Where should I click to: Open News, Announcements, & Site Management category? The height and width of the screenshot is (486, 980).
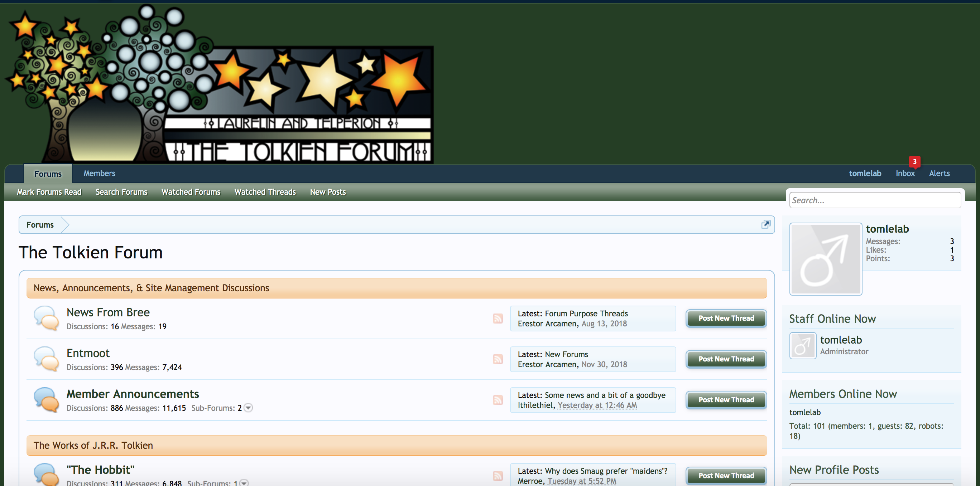click(x=151, y=288)
